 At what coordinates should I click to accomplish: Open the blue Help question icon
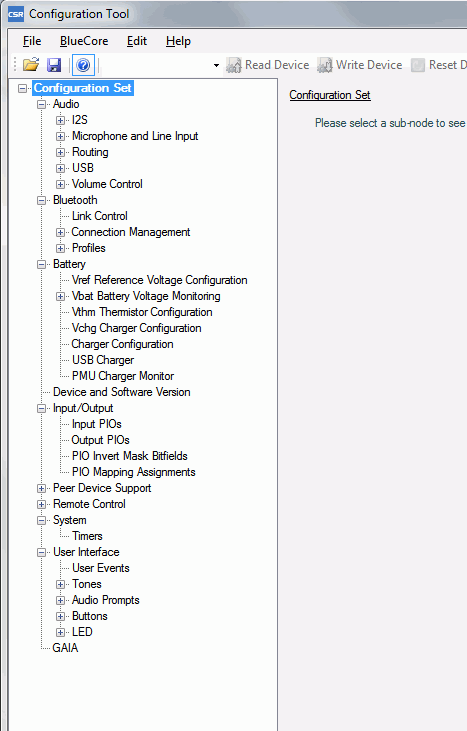(83, 65)
